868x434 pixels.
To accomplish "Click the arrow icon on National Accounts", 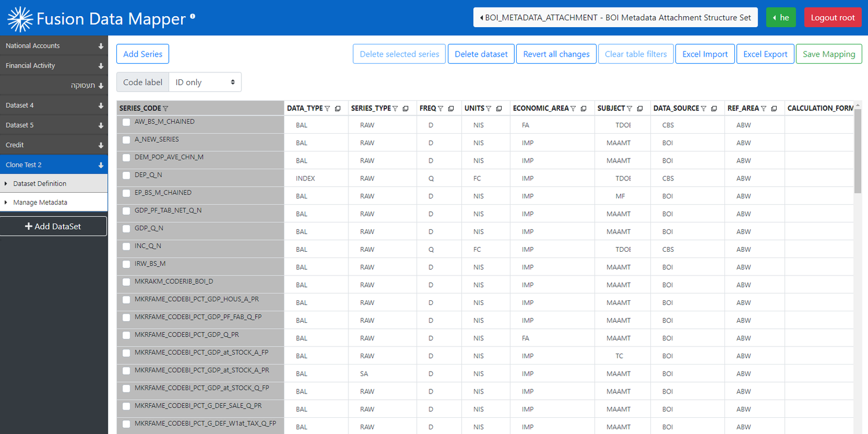I will (101, 45).
